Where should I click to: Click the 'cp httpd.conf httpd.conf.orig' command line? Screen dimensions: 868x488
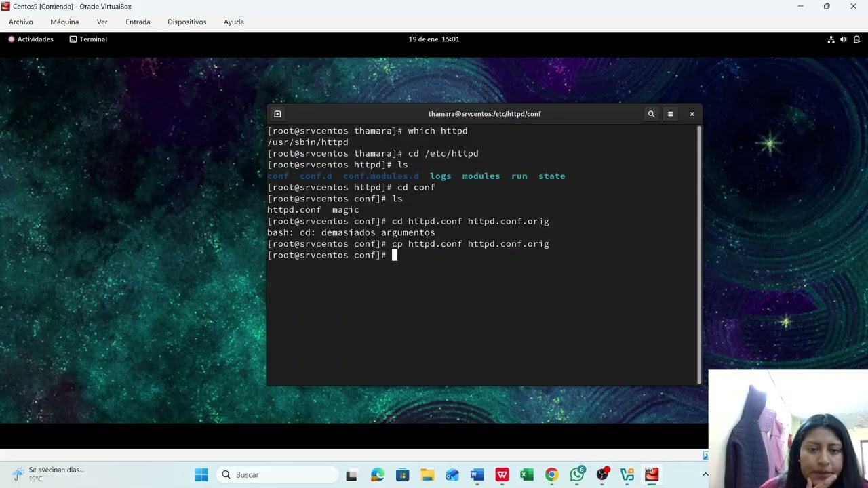[470, 244]
